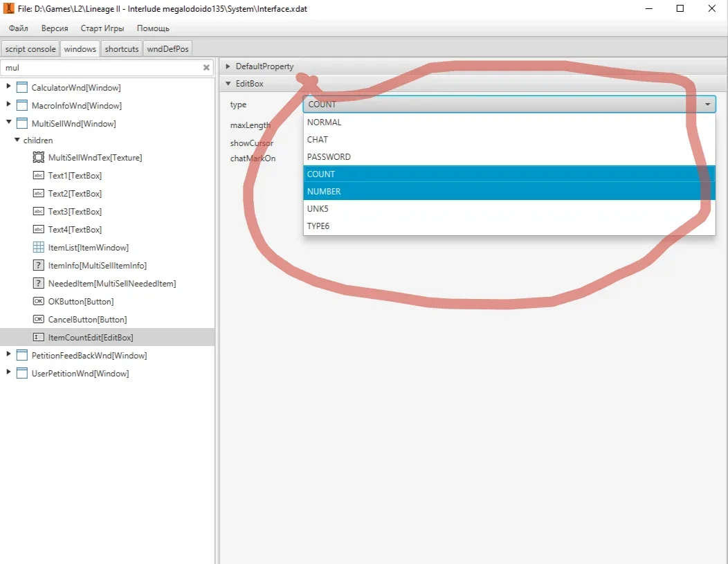Select the MultiSellWndTex texture icon
Image resolution: width=728 pixels, height=564 pixels.
[39, 157]
